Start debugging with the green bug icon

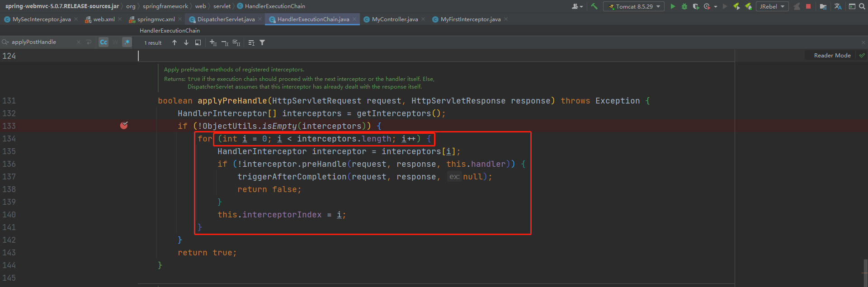point(684,6)
